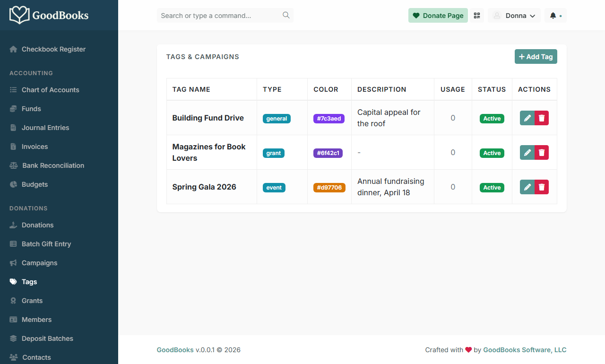Viewport: 605px width, 364px height.
Task: Delete the Spring Gala 2026 tag
Action: coord(542,187)
